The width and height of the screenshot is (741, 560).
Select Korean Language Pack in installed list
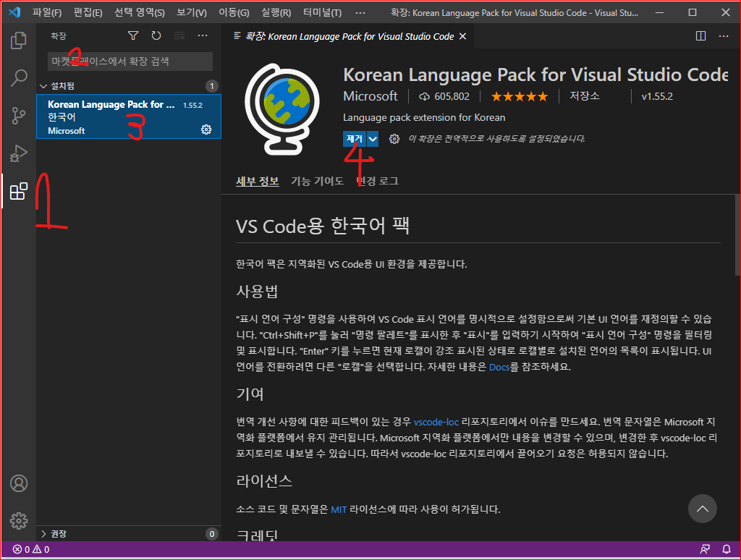click(x=129, y=116)
